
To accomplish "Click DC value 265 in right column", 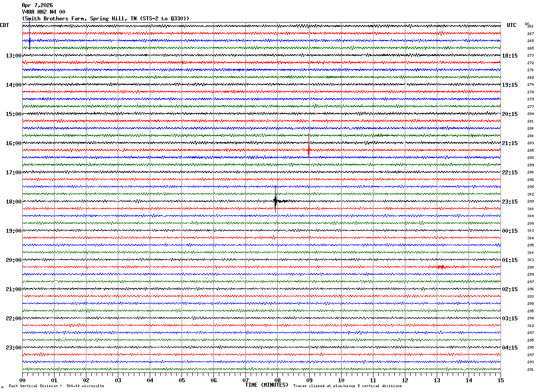I will pyautogui.click(x=531, y=48).
